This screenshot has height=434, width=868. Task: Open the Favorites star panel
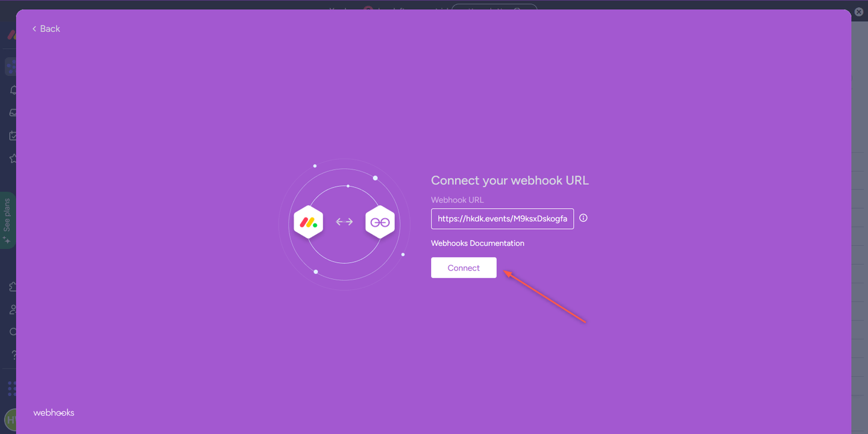click(13, 158)
